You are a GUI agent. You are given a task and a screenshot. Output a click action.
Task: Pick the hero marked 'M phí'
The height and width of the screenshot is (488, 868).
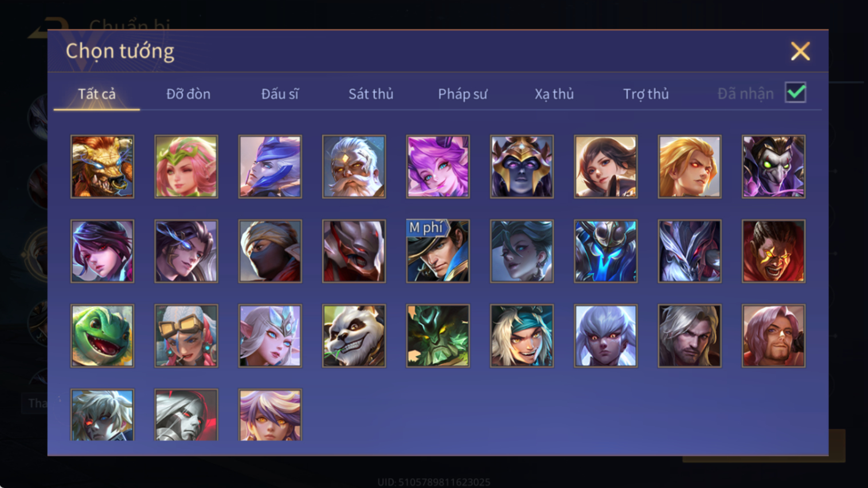(x=438, y=251)
